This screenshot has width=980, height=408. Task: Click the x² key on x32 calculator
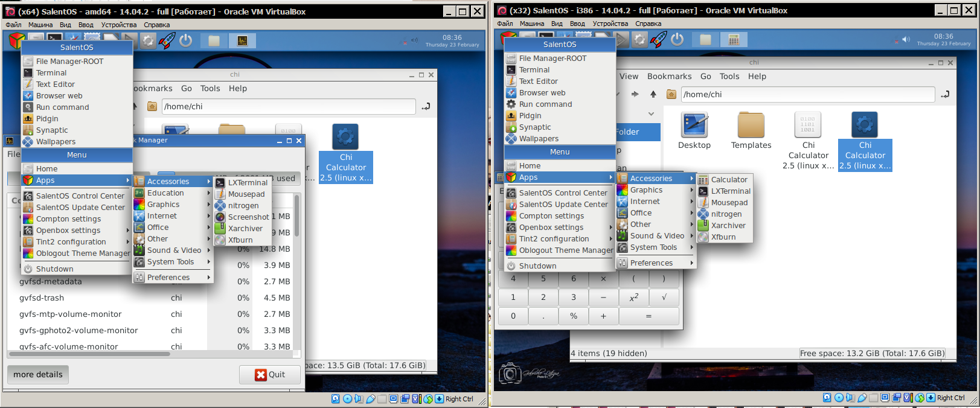point(633,298)
